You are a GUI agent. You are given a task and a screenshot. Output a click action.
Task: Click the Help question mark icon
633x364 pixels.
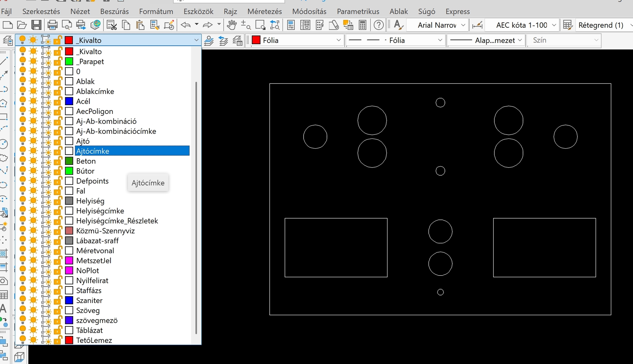[379, 25]
